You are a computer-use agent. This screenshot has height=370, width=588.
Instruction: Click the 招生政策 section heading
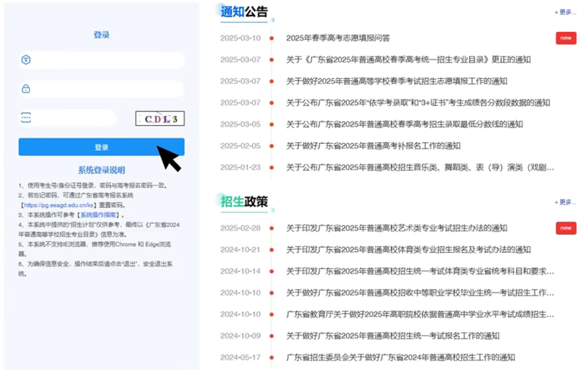244,201
